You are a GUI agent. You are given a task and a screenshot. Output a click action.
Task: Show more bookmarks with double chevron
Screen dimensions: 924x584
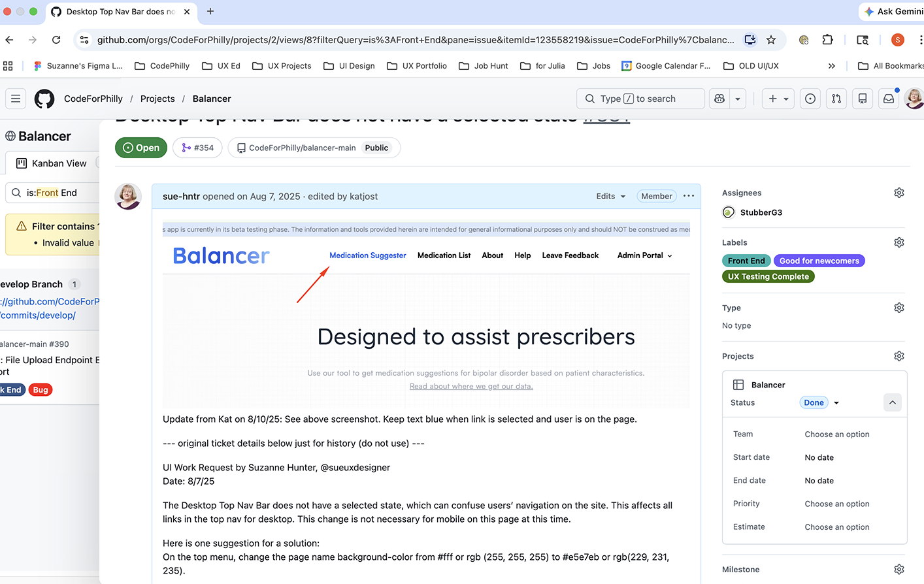[831, 66]
